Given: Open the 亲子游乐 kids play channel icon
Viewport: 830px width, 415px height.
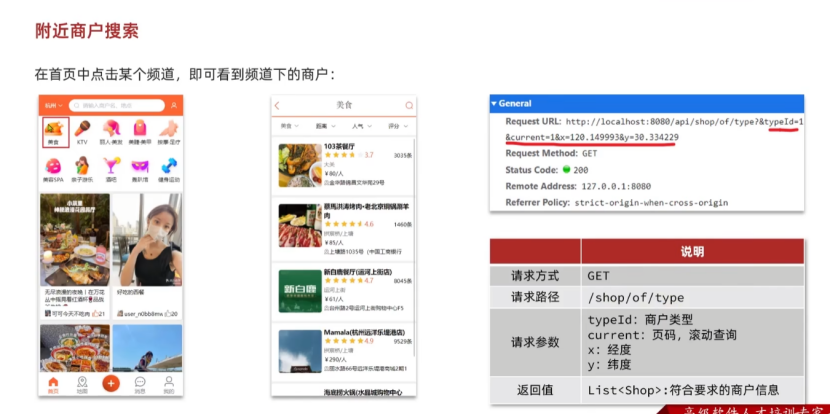Looking at the screenshot, I should click(82, 166).
